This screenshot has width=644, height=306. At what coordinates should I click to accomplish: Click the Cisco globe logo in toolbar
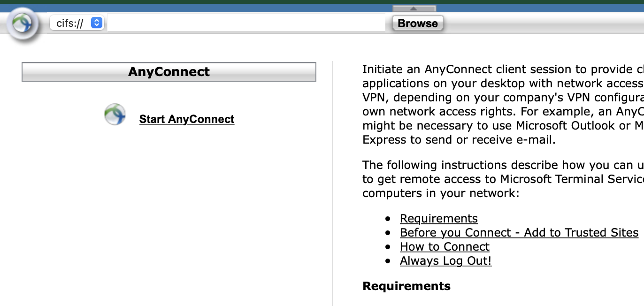point(23,23)
